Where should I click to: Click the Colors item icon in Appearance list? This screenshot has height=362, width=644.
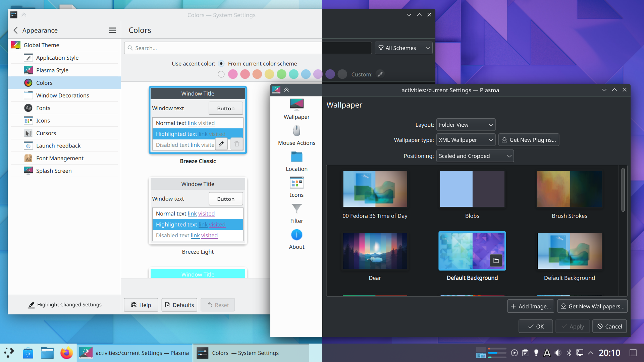point(29,83)
